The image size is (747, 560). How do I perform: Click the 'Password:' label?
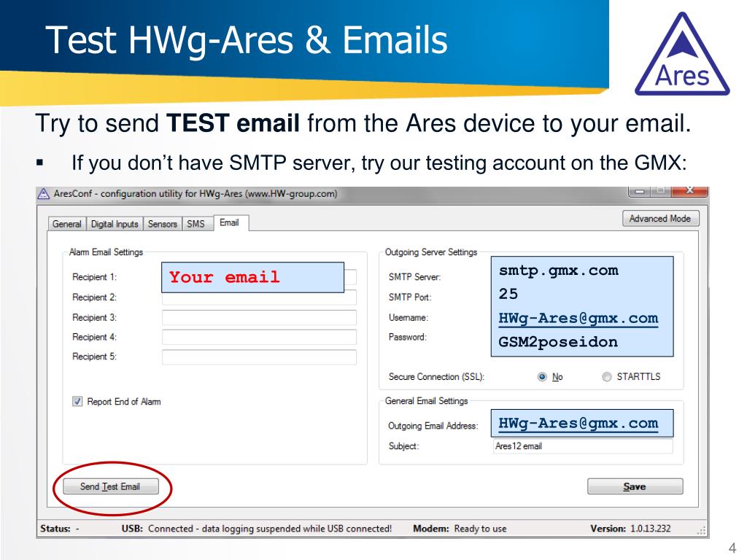pos(407,337)
